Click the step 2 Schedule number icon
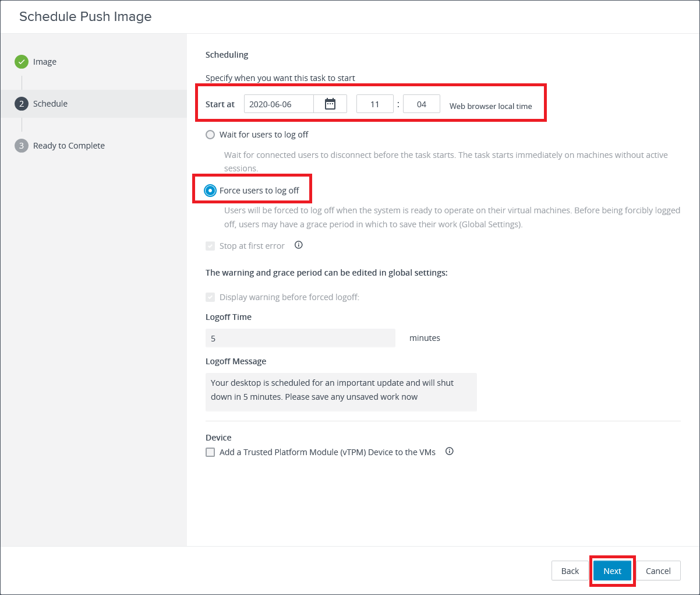700x595 pixels. click(22, 104)
